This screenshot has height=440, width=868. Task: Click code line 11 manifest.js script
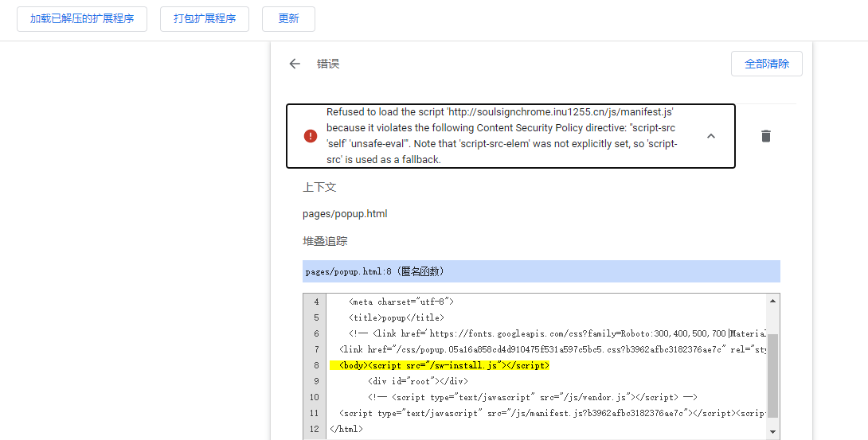[553, 413]
